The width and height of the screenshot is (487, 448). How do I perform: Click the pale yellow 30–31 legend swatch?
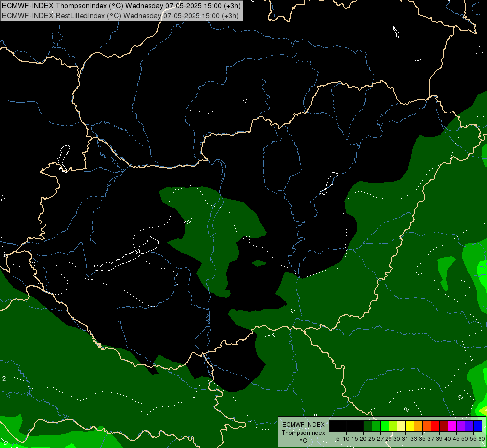401,426
